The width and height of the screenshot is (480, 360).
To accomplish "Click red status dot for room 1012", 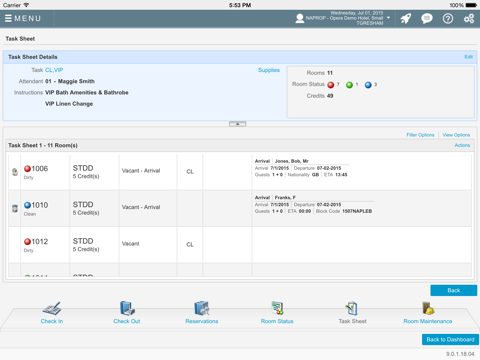I will (x=27, y=242).
